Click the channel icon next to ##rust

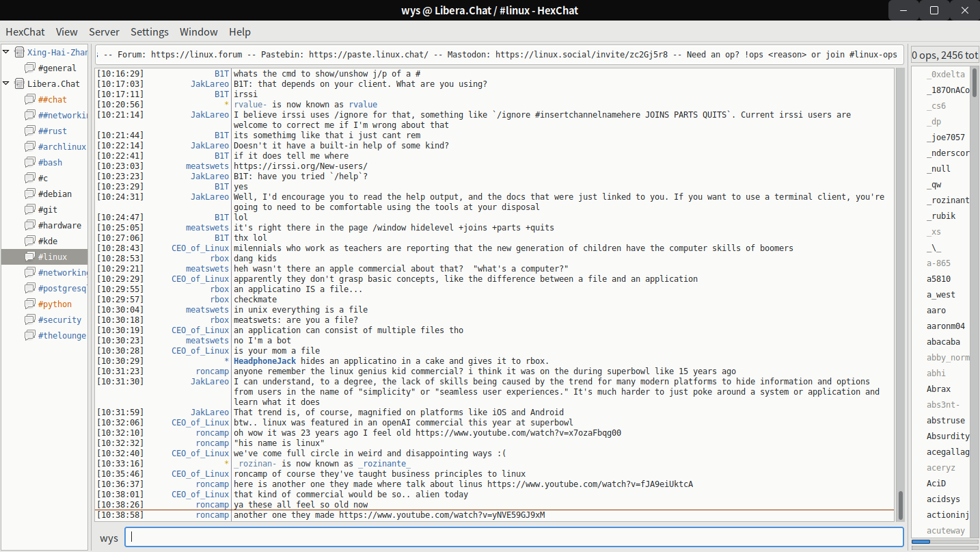[29, 131]
